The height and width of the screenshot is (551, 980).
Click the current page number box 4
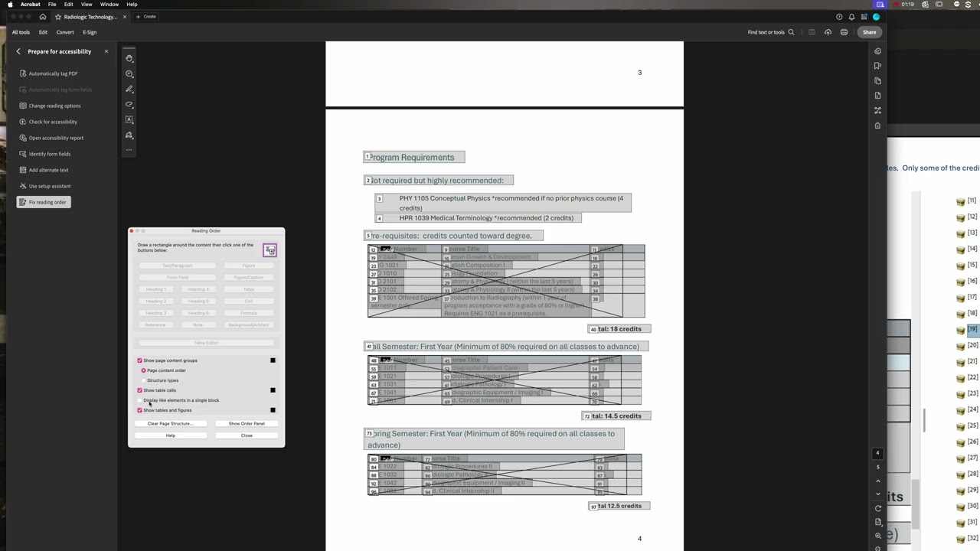[877, 453]
